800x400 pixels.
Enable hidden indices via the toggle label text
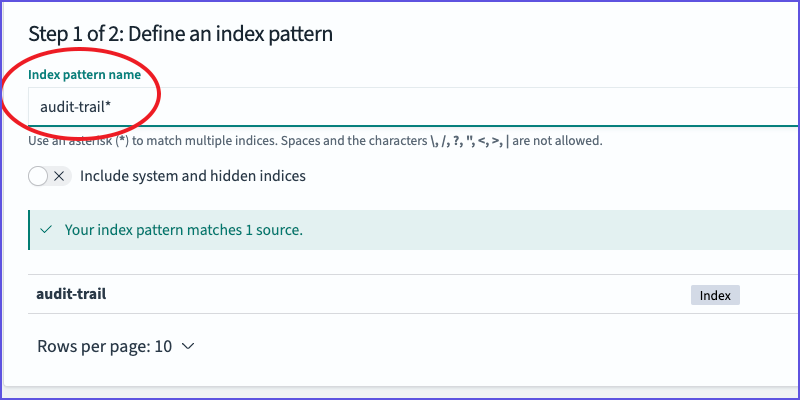click(193, 176)
